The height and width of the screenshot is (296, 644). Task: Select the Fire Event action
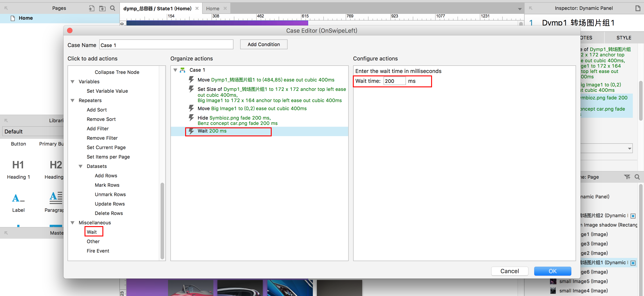click(98, 251)
